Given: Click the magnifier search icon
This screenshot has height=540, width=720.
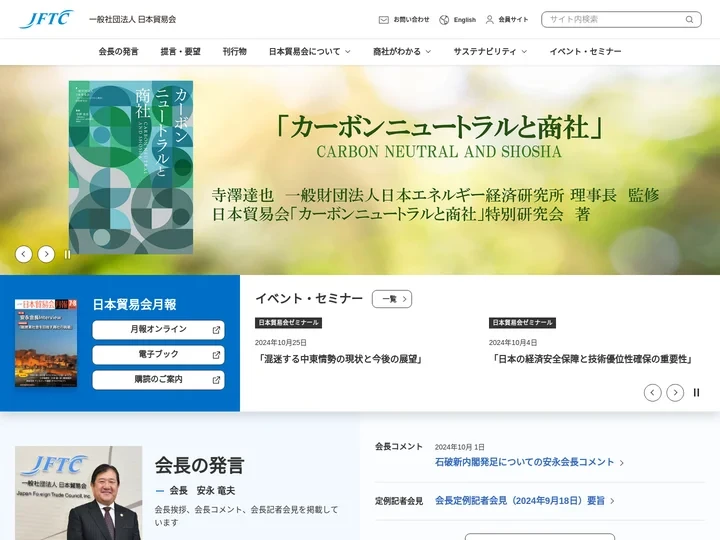Looking at the screenshot, I should (x=689, y=19).
